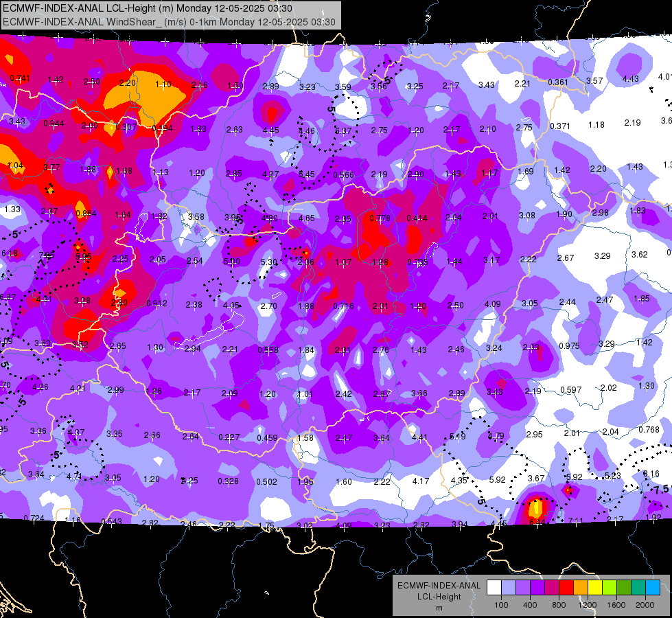Click the LCL-Height (m) title line at top
The image size is (672, 618).
(x=148, y=8)
